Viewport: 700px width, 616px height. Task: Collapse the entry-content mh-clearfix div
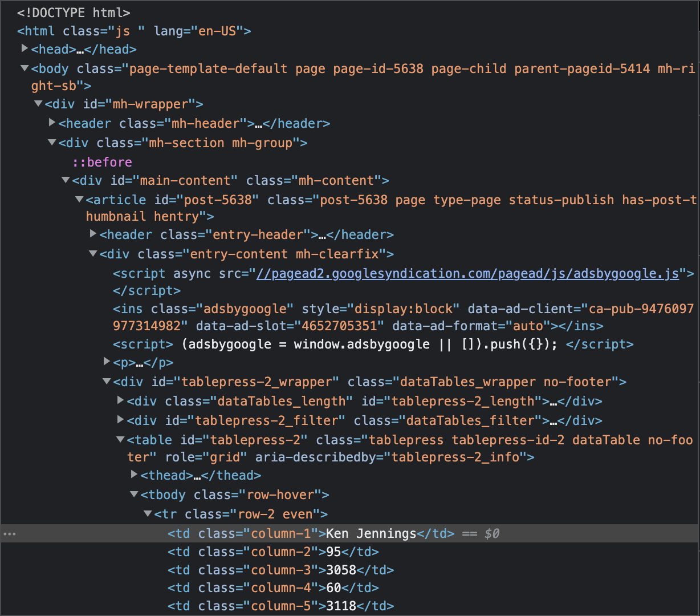[93, 253]
